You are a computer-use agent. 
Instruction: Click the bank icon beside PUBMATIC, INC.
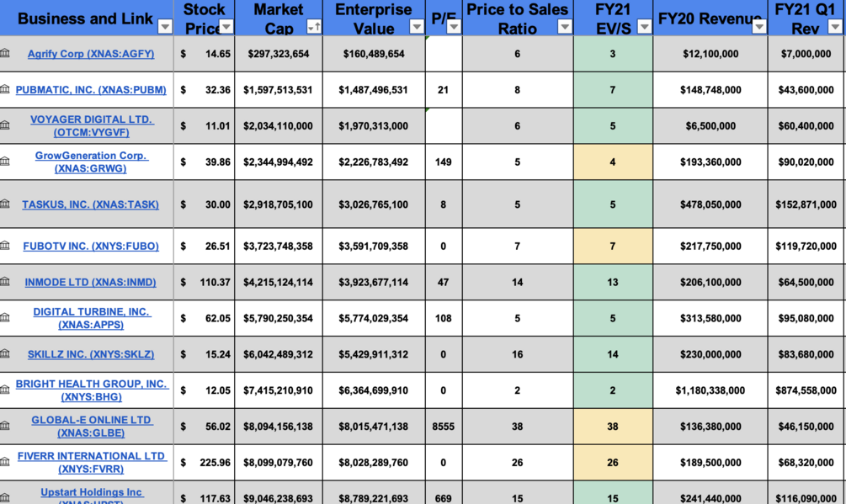pyautogui.click(x=5, y=89)
